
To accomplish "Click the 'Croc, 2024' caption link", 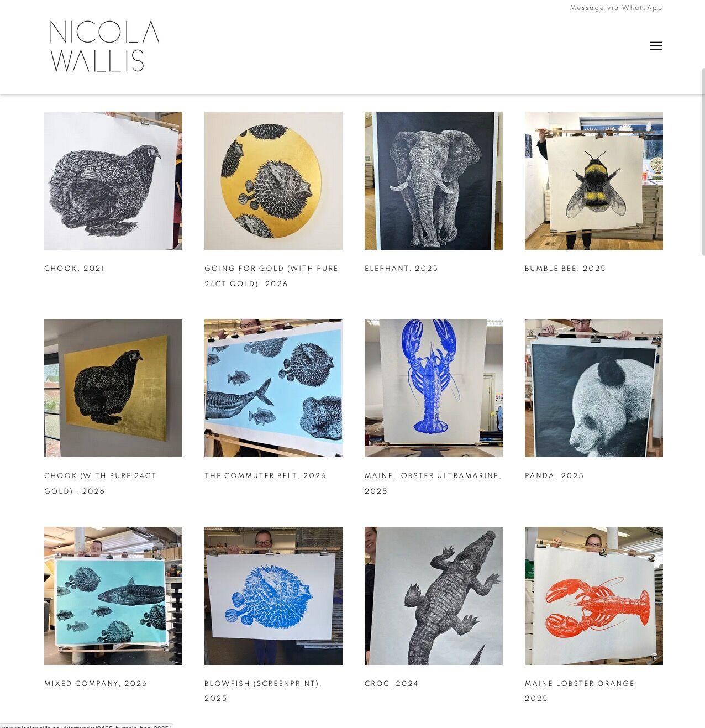I will pyautogui.click(x=391, y=684).
